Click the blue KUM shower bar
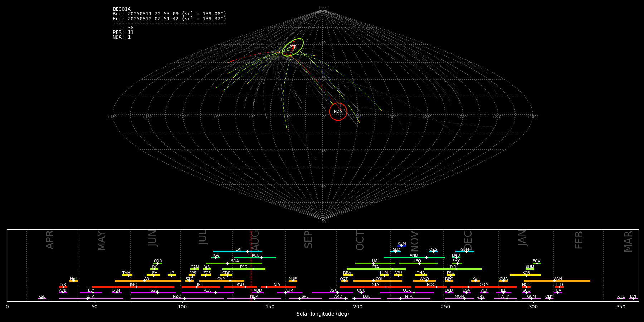 coord(402,246)
